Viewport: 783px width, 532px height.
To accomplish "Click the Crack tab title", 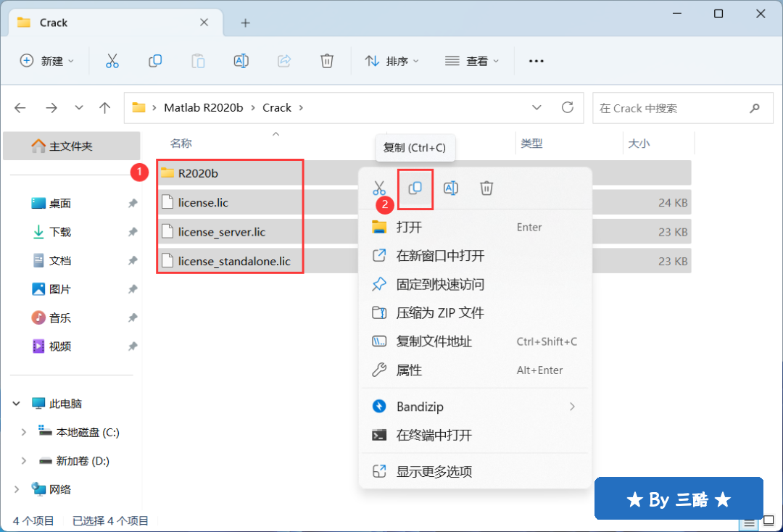I will click(x=54, y=23).
